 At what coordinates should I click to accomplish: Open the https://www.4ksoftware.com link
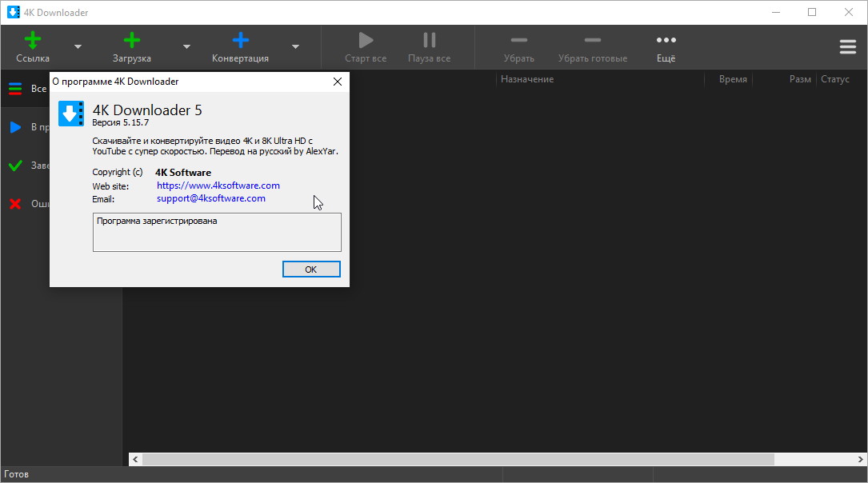pos(218,186)
